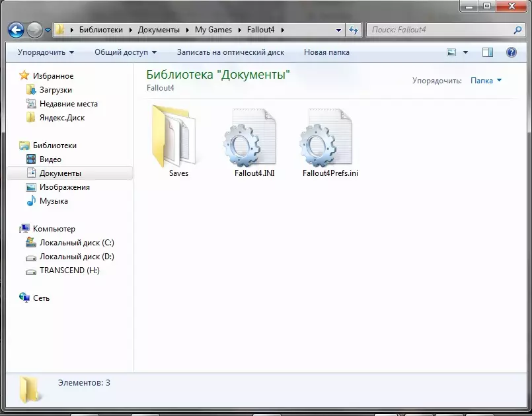Open Недавние места in the sidebar
This screenshot has height=416, width=532.
tap(69, 104)
